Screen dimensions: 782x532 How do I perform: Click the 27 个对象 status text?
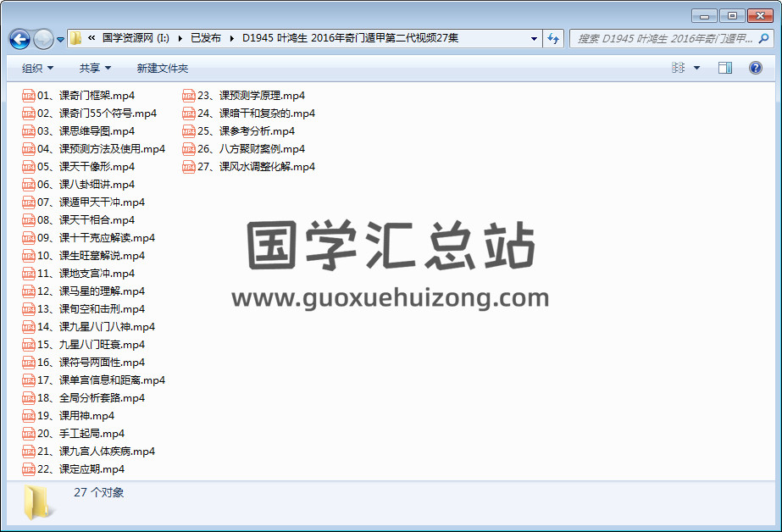(x=99, y=493)
